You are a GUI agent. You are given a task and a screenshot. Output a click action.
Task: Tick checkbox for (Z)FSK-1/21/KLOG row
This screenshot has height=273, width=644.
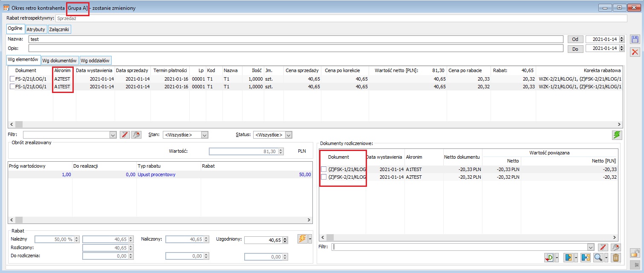click(x=323, y=169)
